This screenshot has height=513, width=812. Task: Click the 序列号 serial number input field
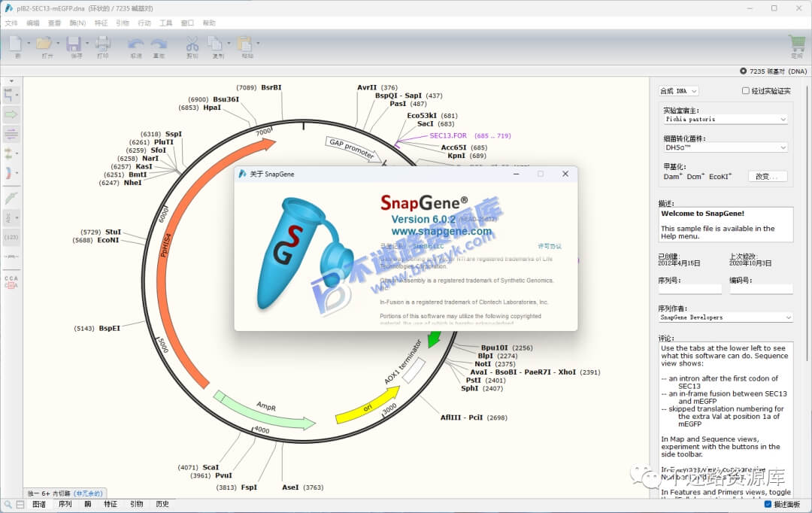pyautogui.click(x=690, y=289)
